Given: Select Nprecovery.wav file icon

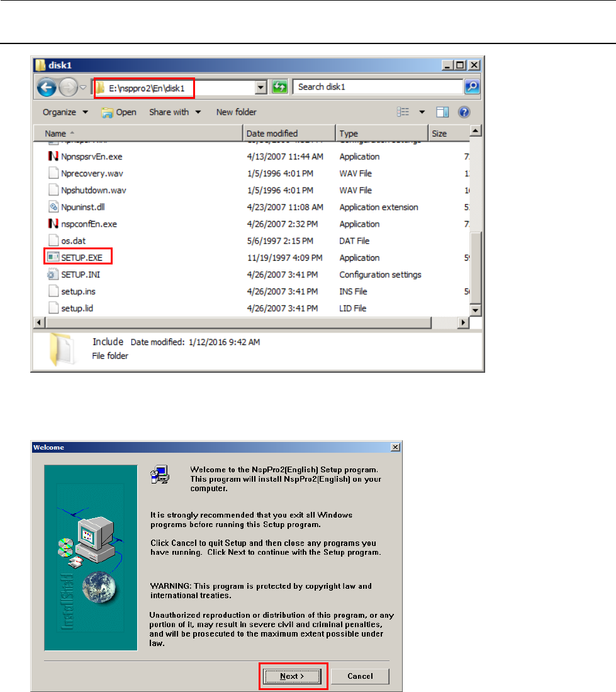Looking at the screenshot, I should 53,173.
